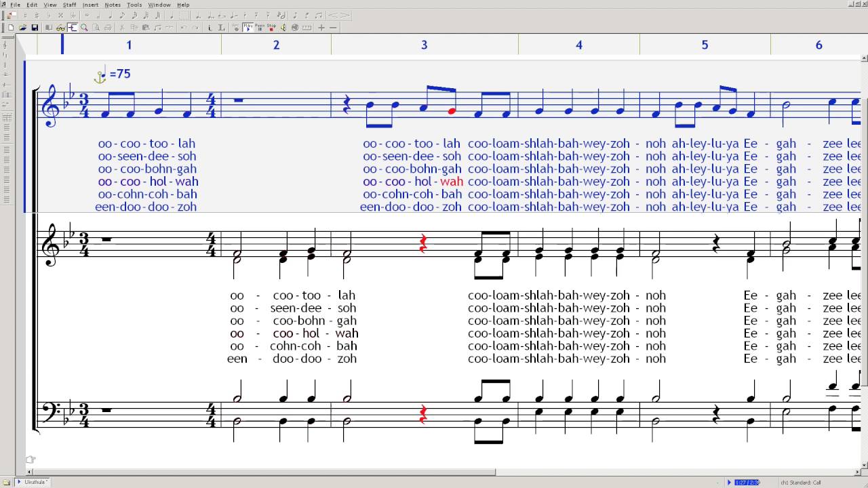Cut selection with the scissors icon
The image size is (868, 488).
pos(122,28)
